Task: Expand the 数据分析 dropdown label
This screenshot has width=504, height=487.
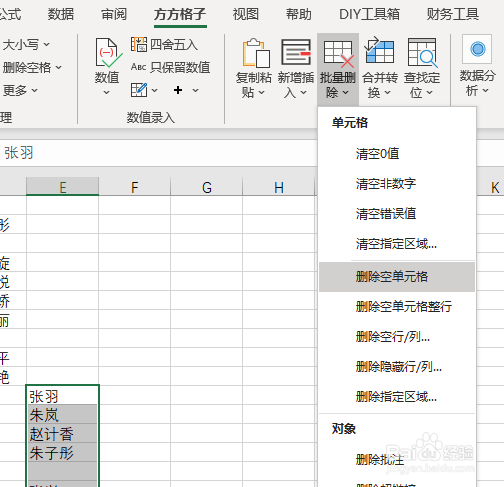Action: (477, 83)
